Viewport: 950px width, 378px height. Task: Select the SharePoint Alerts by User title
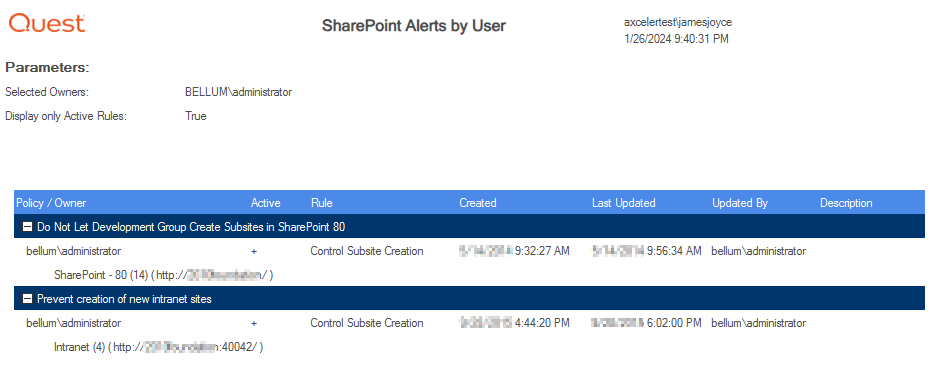pyautogui.click(x=413, y=25)
